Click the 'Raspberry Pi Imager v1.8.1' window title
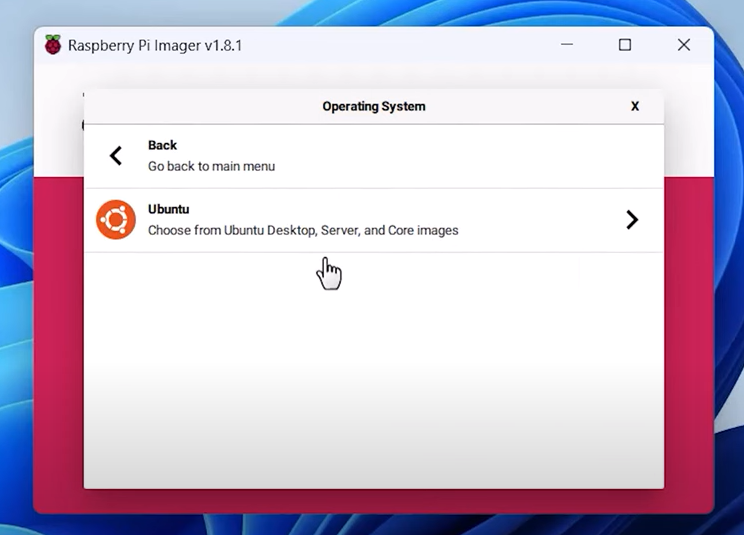Screen dimensions: 744x535 coord(155,46)
